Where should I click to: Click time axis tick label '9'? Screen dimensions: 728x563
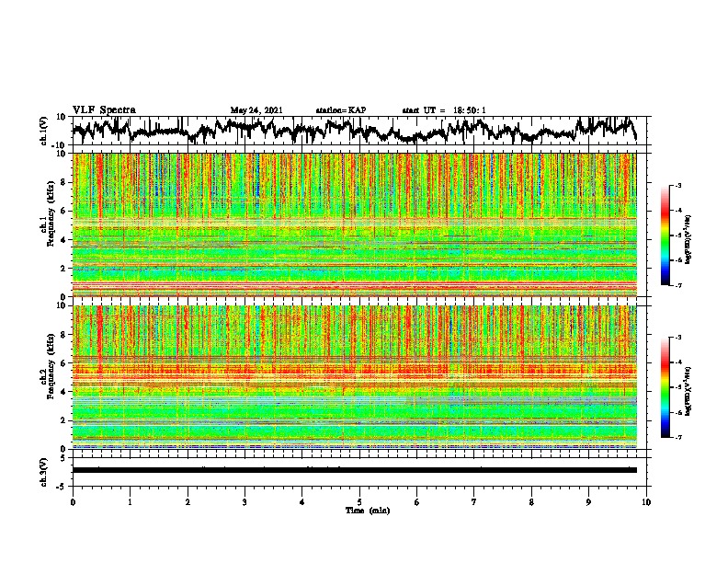[588, 502]
